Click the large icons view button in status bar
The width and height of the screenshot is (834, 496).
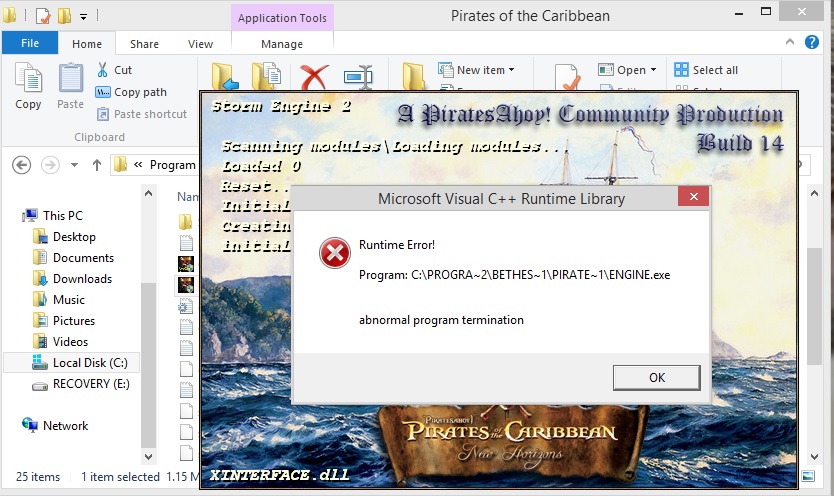[x=808, y=476]
